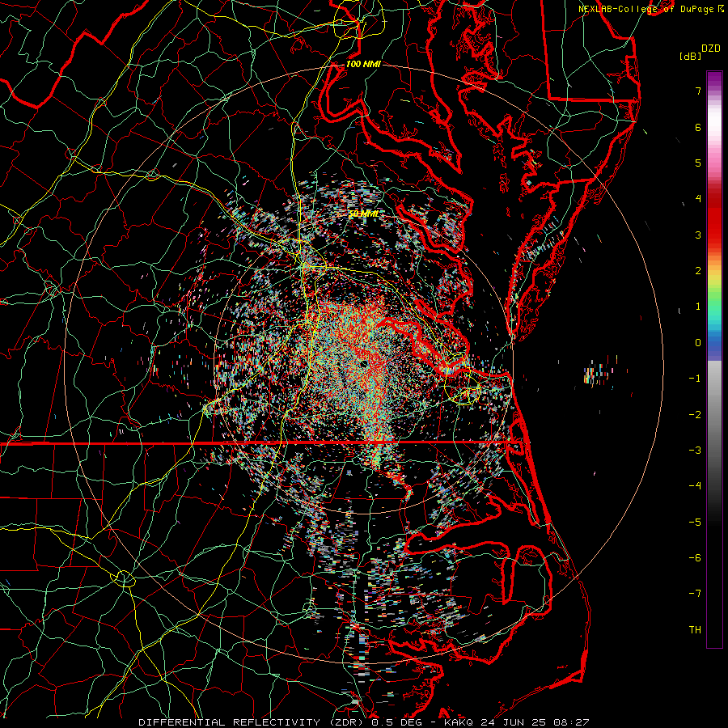Click the 4 value on the color scale

click(698, 199)
